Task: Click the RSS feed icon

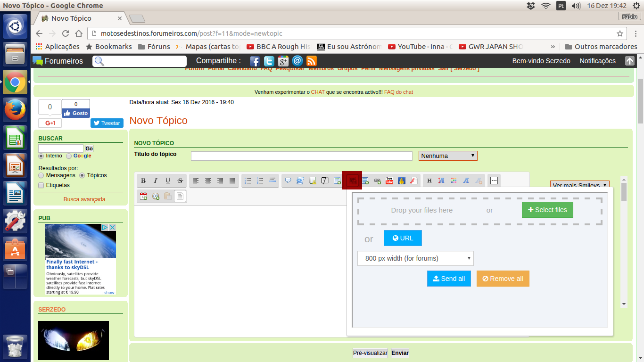Action: (312, 61)
